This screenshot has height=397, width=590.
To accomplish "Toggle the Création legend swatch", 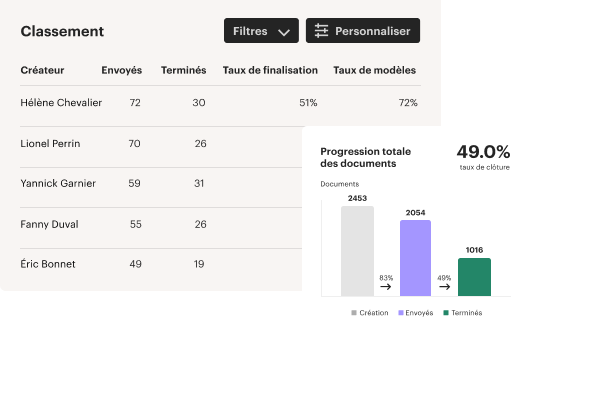I will [x=354, y=313].
